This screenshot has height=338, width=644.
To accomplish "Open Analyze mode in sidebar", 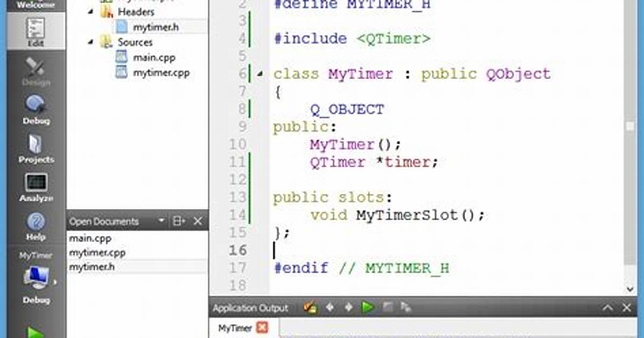I will [x=36, y=187].
